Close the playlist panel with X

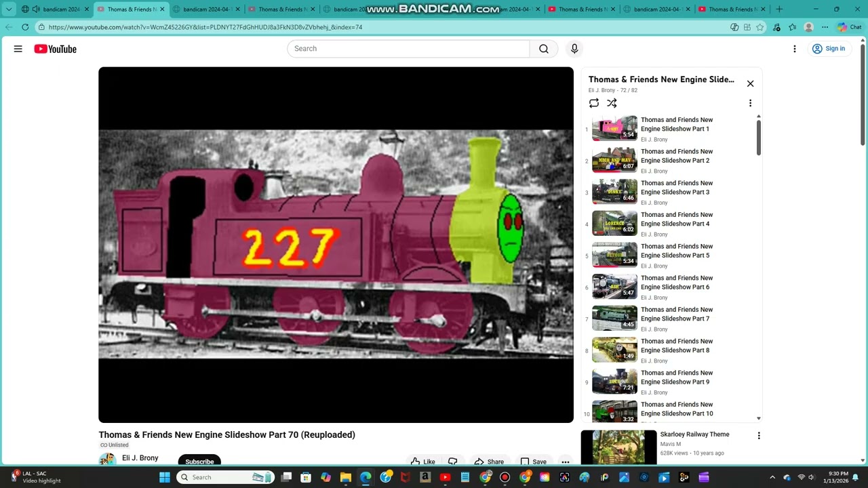click(x=750, y=83)
